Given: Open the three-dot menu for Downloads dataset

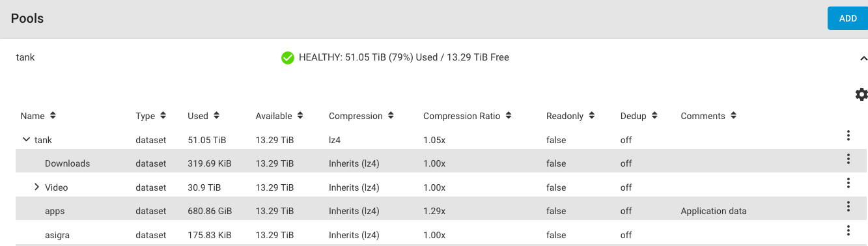Looking at the screenshot, I should 848,159.
